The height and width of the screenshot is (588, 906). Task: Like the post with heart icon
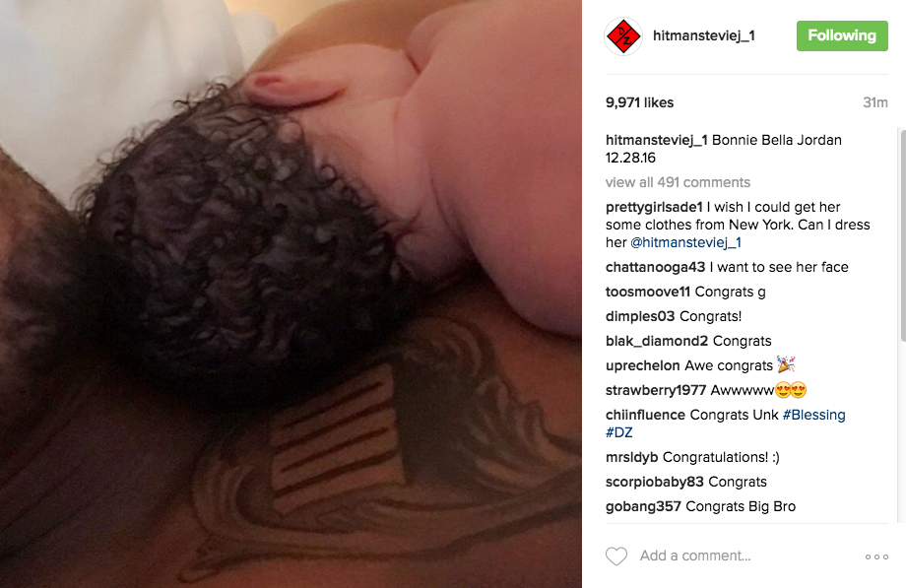[x=616, y=556]
